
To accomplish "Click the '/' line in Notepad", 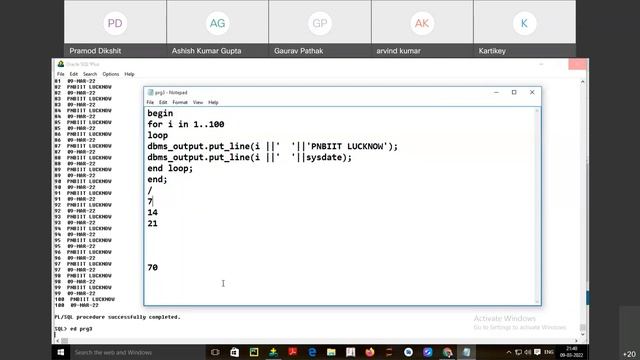I will (x=150, y=190).
